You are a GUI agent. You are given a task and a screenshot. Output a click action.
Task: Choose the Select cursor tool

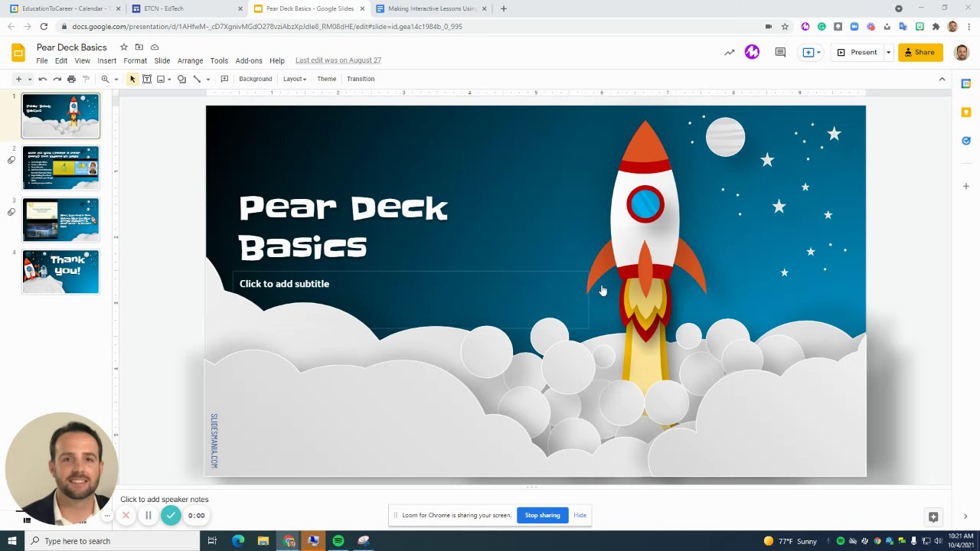click(132, 79)
